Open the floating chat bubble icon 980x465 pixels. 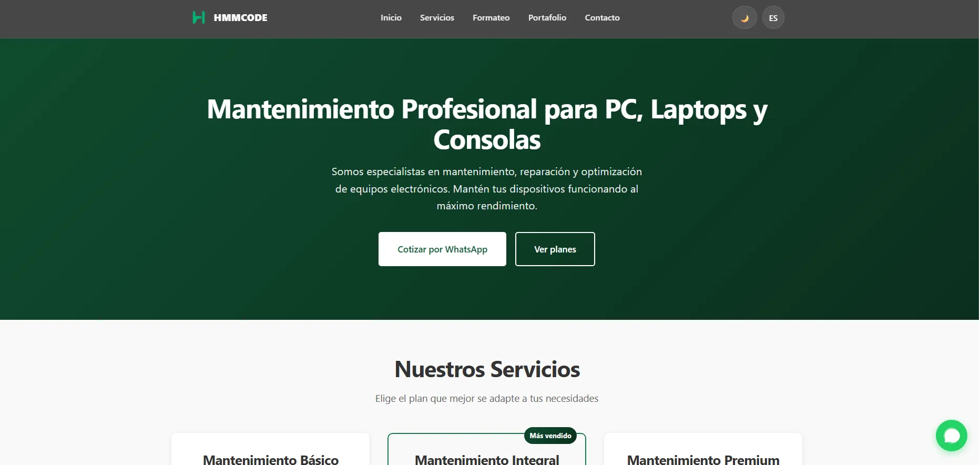(951, 436)
